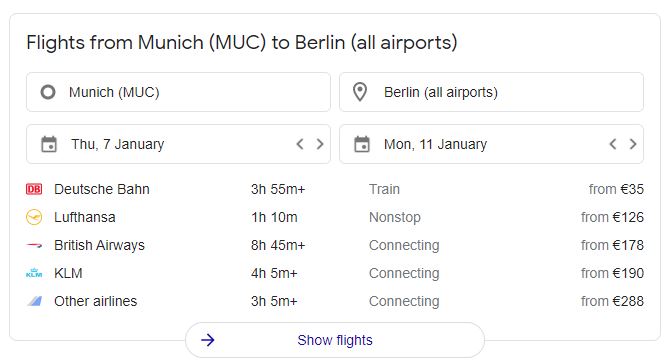This screenshot has width=670, height=363.
Task: Click the origin circle icon beside Munich
Action: (48, 92)
